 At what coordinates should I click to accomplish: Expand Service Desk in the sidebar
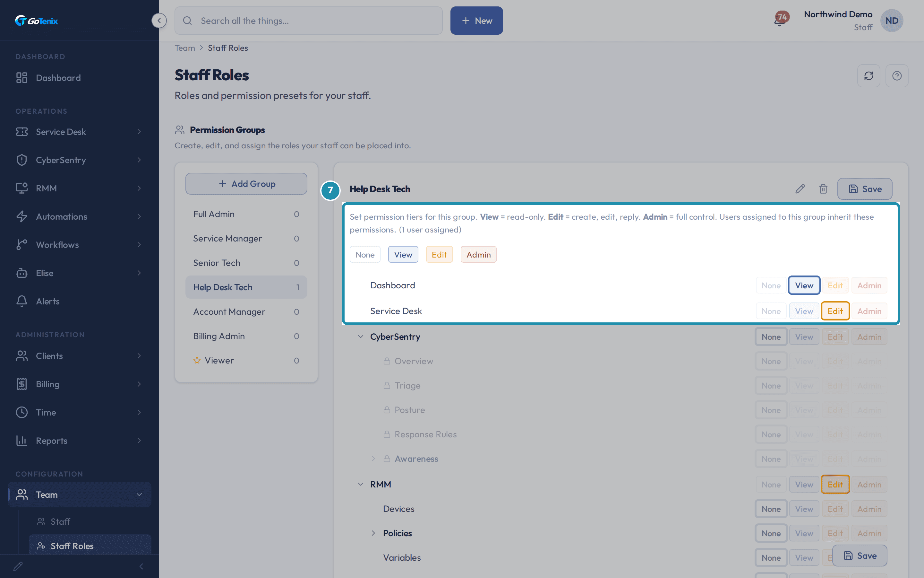80,132
